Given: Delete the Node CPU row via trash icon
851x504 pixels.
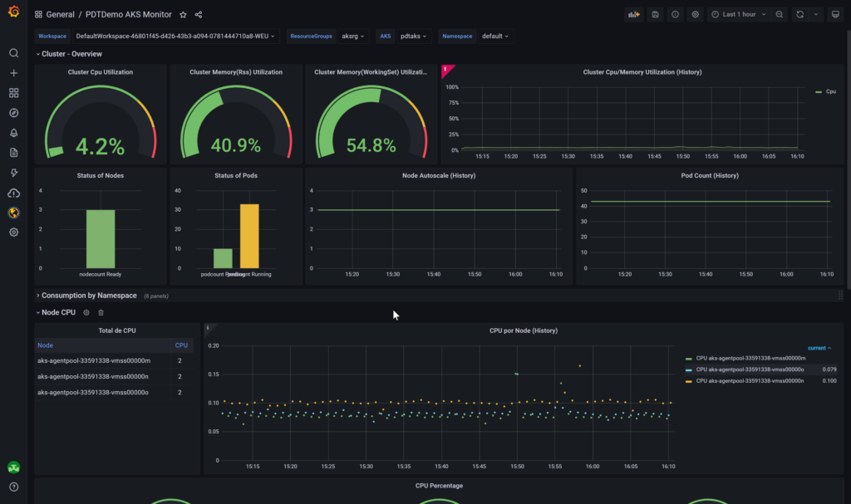Looking at the screenshot, I should pos(101,312).
